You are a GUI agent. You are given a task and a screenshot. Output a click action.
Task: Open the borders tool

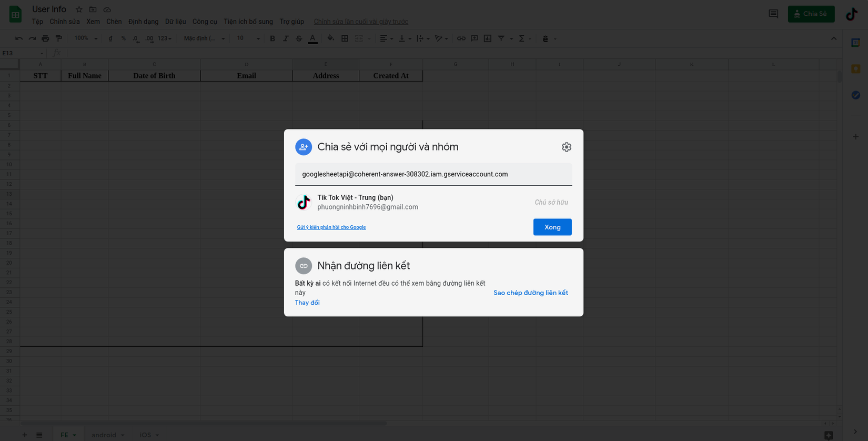345,38
